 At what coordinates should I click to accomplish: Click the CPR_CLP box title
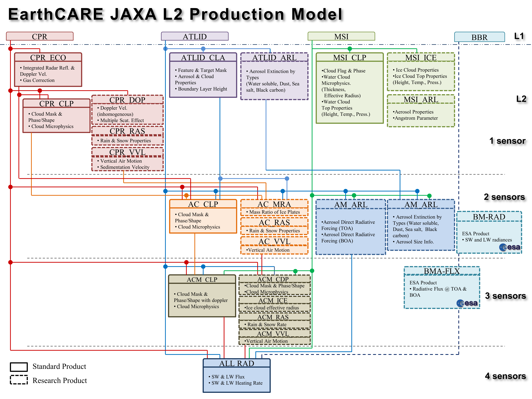pyautogui.click(x=57, y=103)
